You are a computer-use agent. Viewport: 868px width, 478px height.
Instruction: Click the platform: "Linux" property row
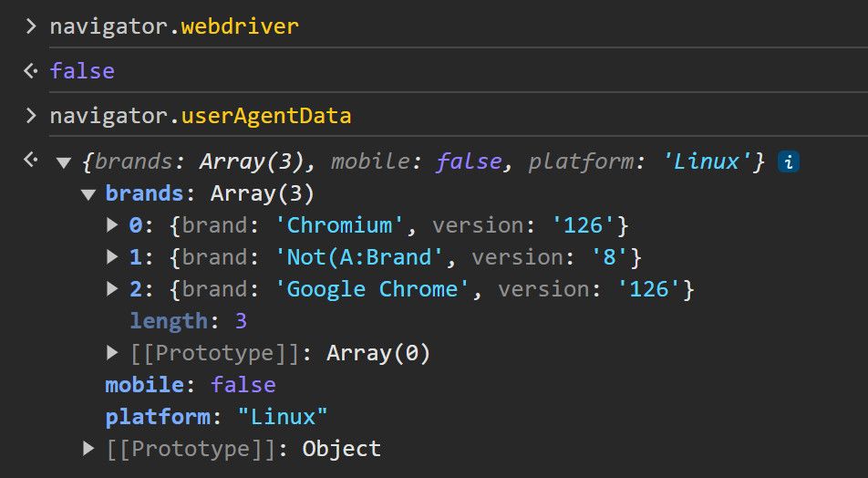216,417
